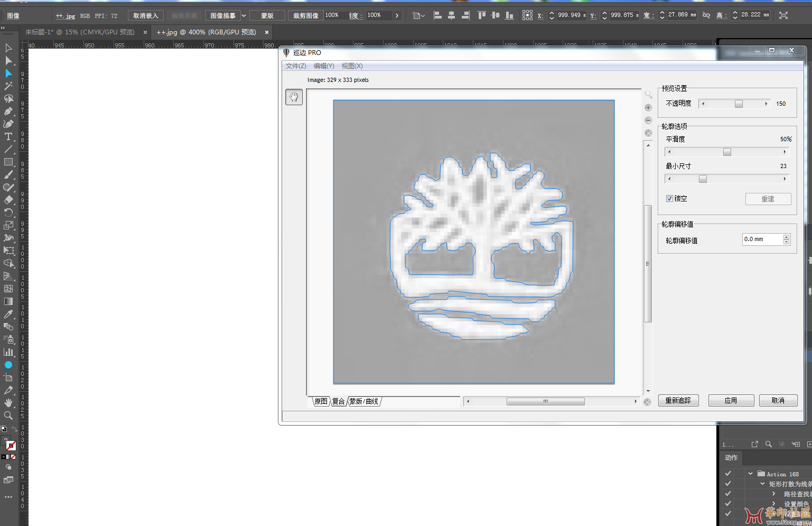
Task: Open 图像描摹 dropdown arrow
Action: click(244, 16)
